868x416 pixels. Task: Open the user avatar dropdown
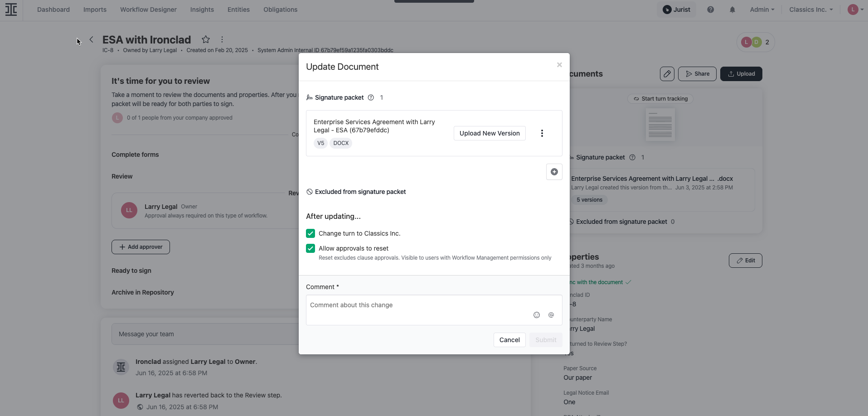click(854, 9)
